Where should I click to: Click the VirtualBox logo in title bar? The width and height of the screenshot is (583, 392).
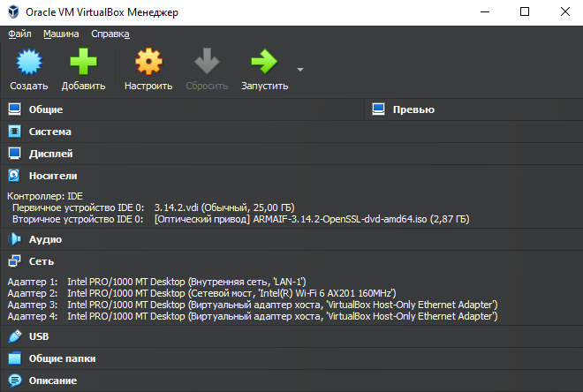[x=13, y=11]
